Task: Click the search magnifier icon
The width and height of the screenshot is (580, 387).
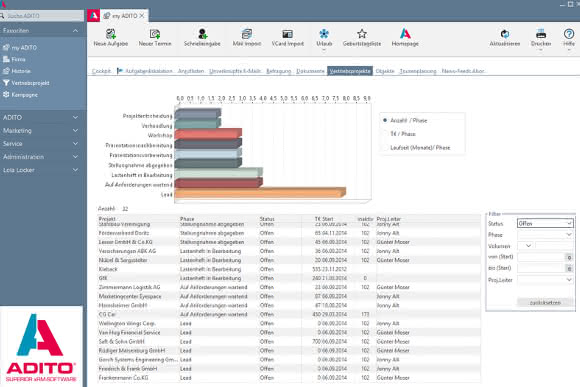Action: click(2, 16)
